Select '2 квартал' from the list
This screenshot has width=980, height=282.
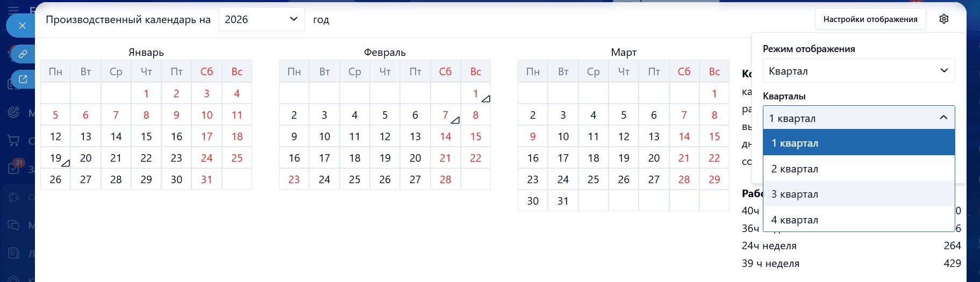click(x=859, y=169)
